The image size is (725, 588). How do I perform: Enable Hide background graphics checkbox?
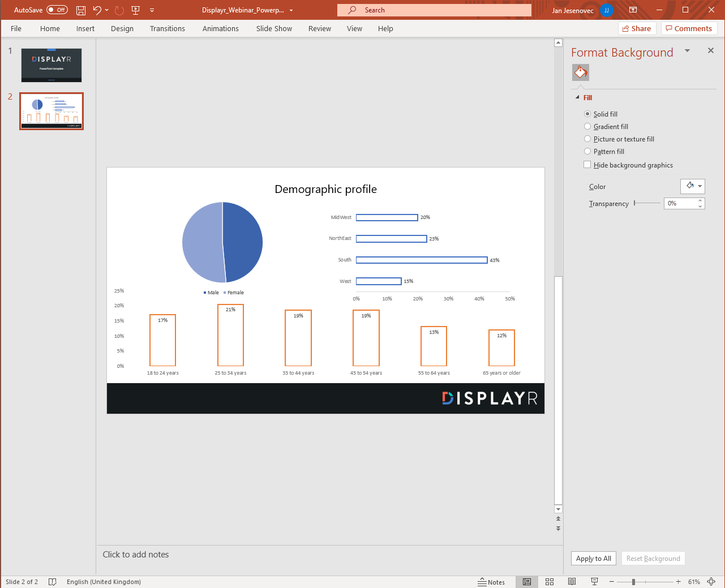pyautogui.click(x=587, y=165)
